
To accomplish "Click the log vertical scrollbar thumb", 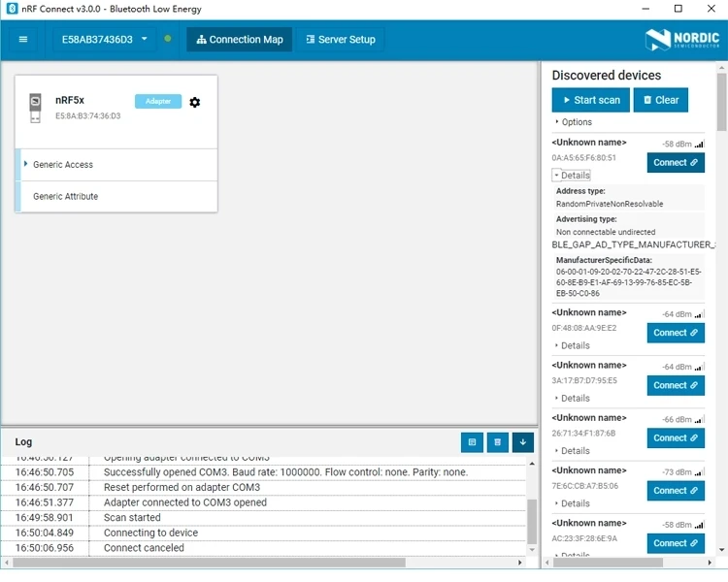I will pos(532,521).
